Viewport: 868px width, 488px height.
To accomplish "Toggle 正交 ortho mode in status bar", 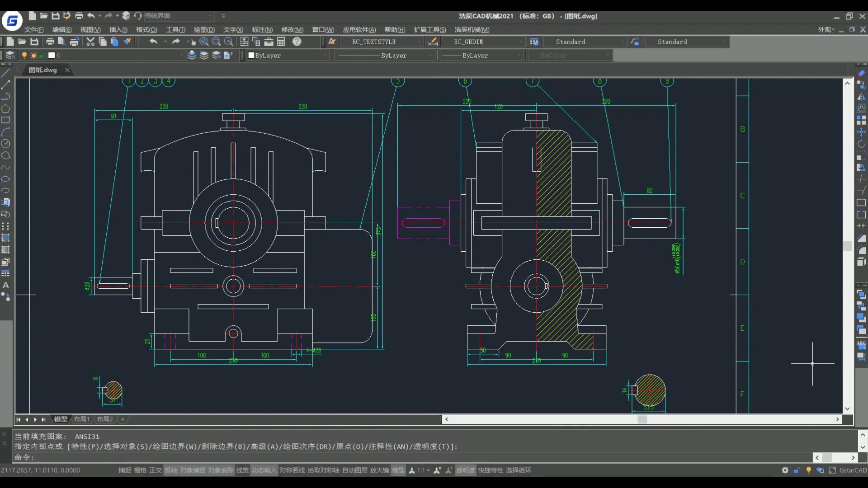I will 155,470.
